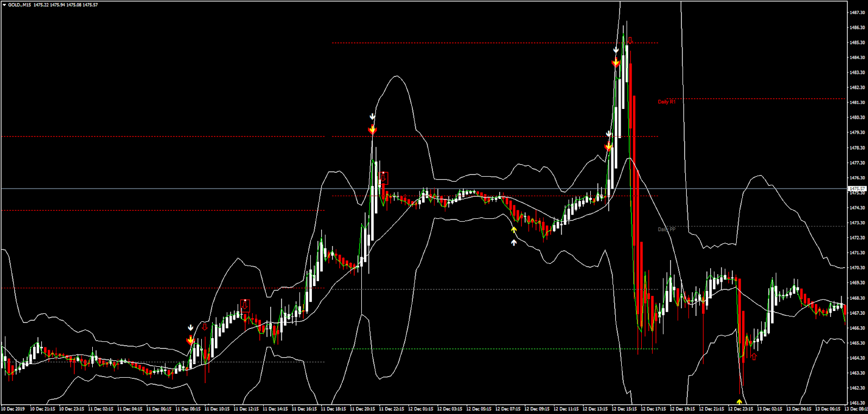
Task: Click the 11 Dec 02:15 time axis label
Action: 100,409
